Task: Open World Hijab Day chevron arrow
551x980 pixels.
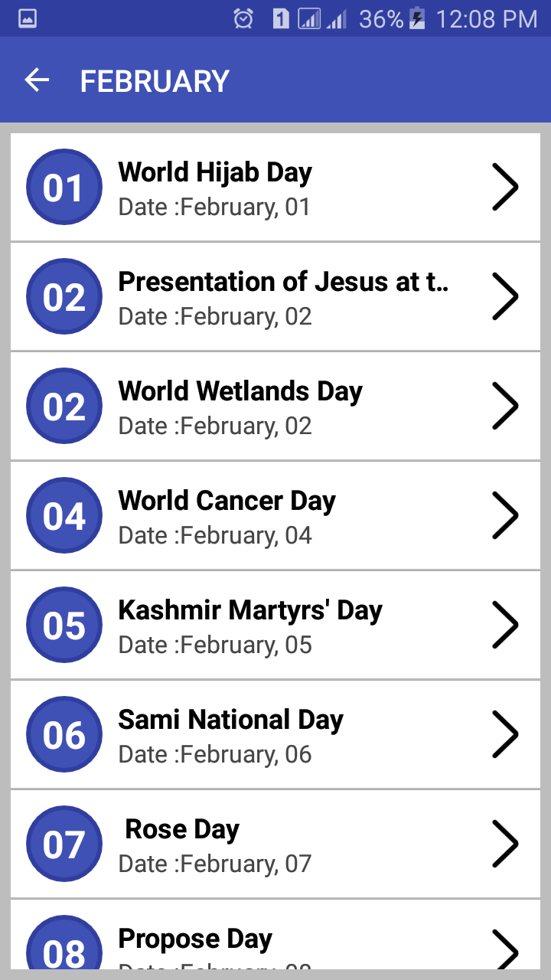Action: coord(505,187)
